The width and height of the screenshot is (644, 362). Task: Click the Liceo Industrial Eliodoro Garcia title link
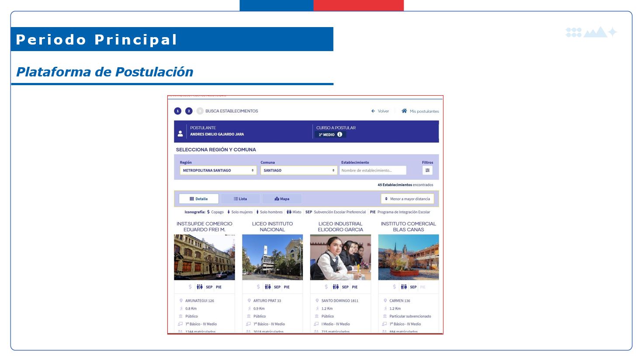tap(340, 227)
